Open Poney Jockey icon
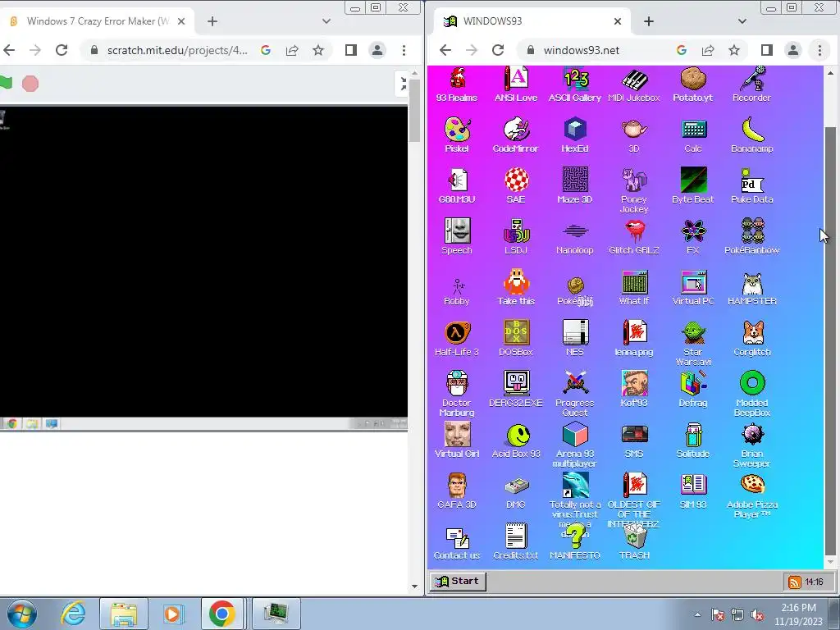 click(x=634, y=190)
